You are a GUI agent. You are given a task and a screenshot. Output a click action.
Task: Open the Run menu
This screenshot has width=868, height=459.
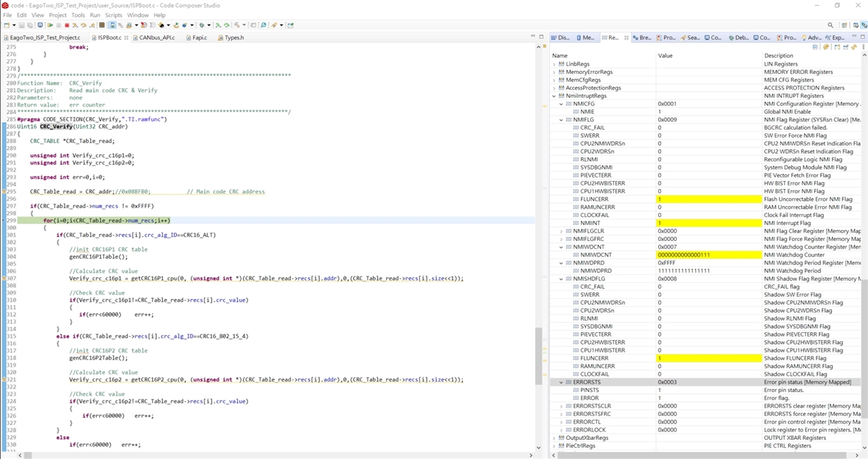pos(95,15)
